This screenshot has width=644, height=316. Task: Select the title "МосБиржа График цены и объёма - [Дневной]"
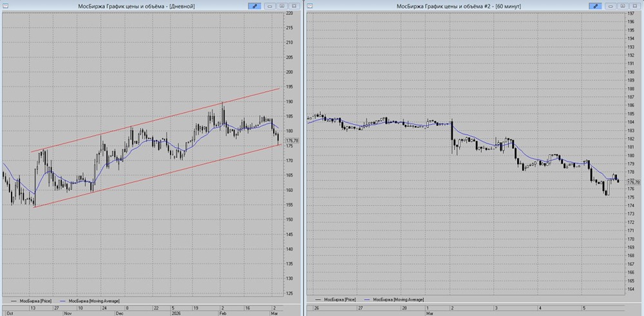tap(137, 6)
